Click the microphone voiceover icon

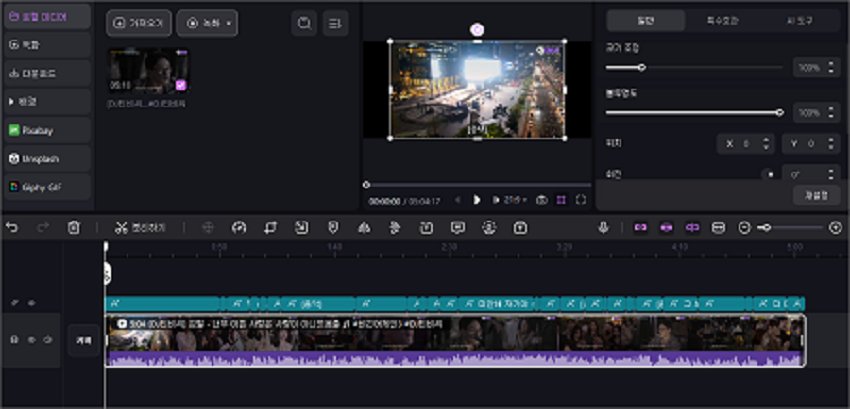click(604, 228)
